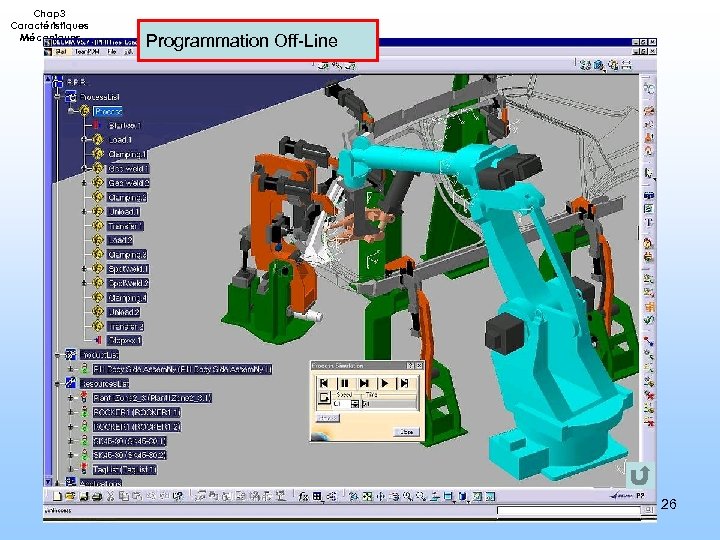Expand the SpotWeld.1 node
720x540 pixels.
pyautogui.click(x=84, y=269)
